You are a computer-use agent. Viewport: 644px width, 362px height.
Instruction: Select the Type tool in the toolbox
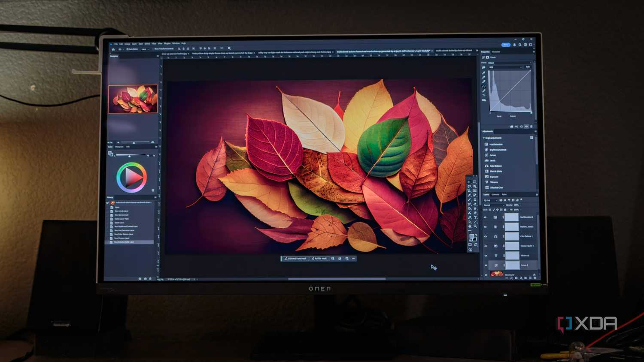475,217
